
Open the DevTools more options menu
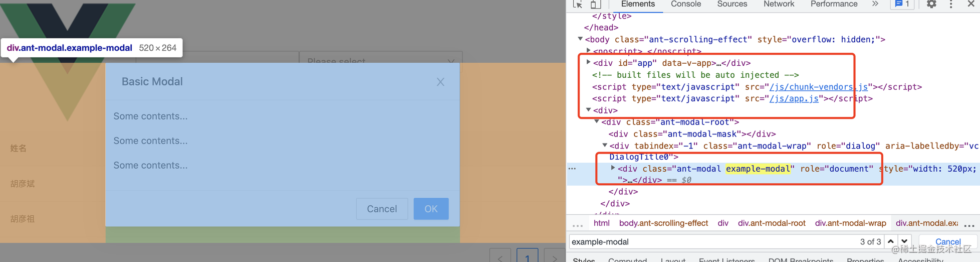pos(951,4)
